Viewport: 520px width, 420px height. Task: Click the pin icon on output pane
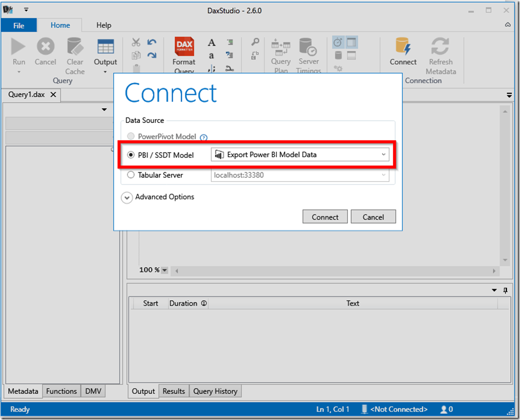tap(505, 291)
